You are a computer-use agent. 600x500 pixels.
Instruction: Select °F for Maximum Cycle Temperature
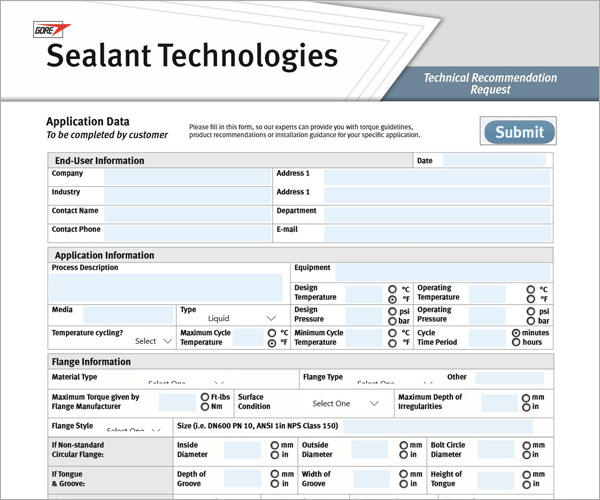pos(272,343)
